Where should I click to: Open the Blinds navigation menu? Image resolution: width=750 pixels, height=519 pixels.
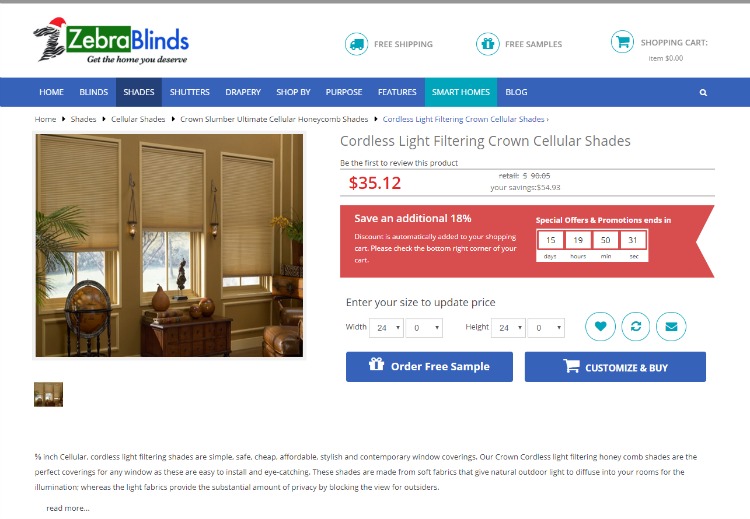click(94, 92)
